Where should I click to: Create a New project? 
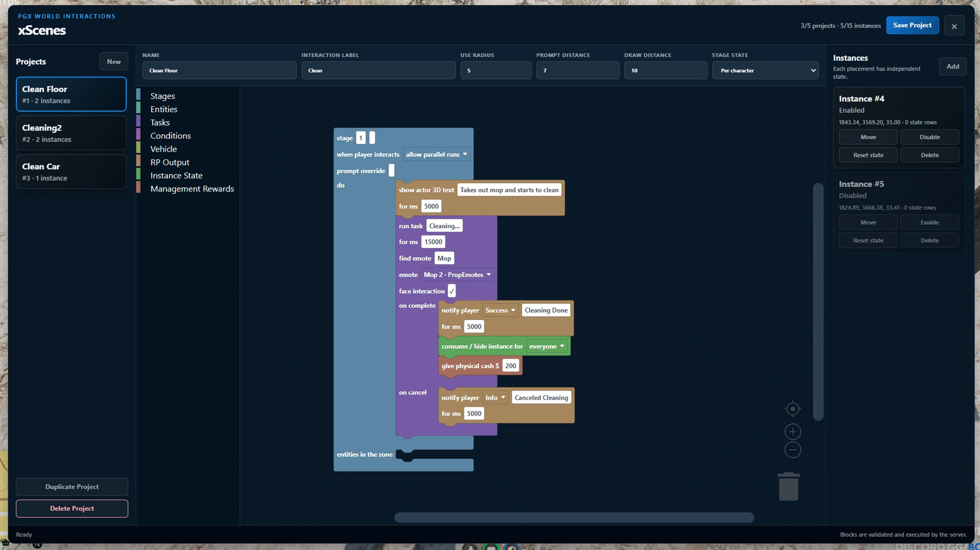pyautogui.click(x=114, y=61)
